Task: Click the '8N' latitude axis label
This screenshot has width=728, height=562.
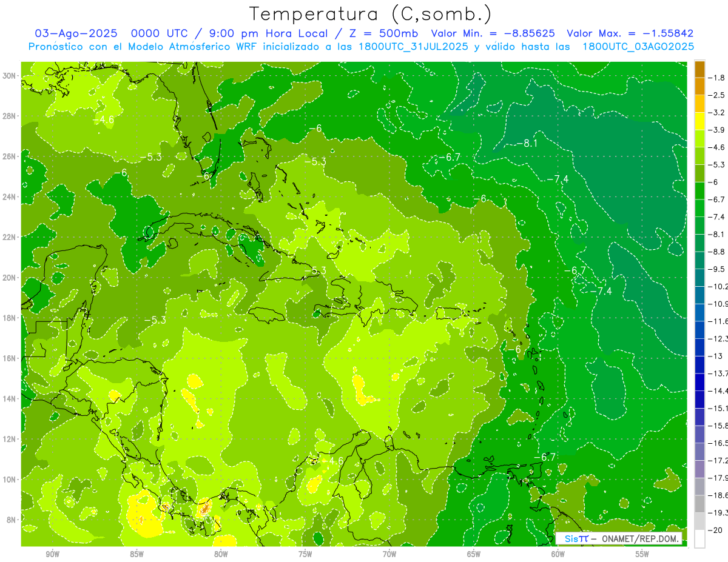Action: 12,520
